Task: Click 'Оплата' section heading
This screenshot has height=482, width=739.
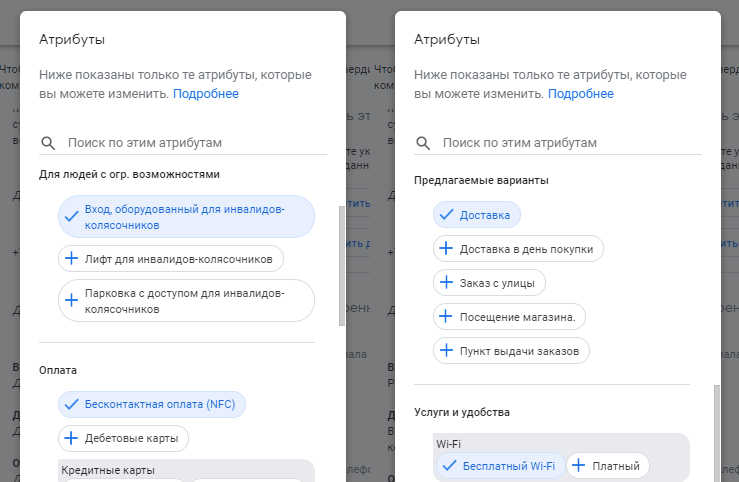Action: coord(58,370)
